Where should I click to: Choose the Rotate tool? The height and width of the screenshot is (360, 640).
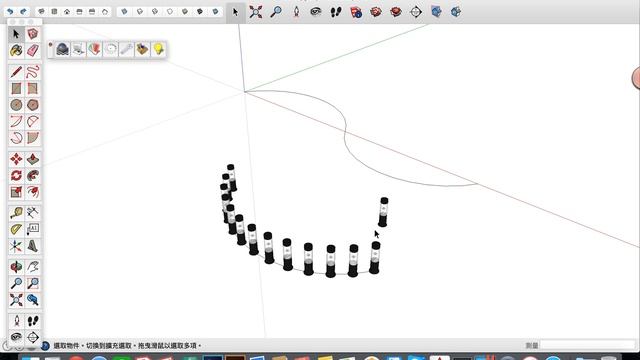pos(16,176)
